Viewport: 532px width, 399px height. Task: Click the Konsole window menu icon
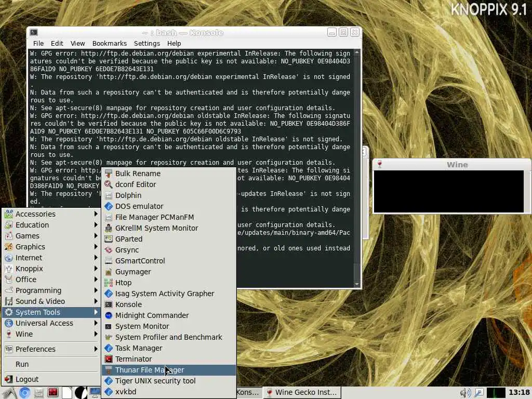[34, 32]
